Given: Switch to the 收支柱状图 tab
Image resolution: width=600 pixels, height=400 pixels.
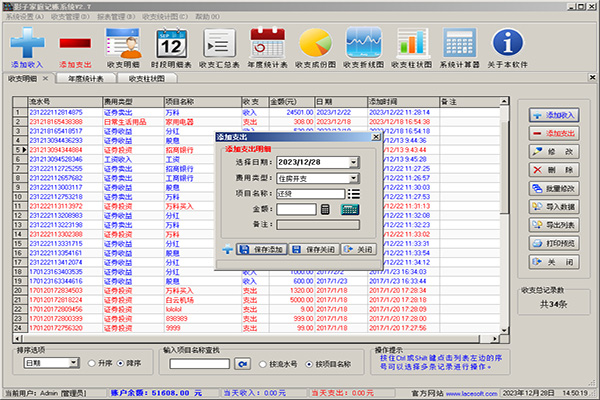Looking at the screenshot, I should point(147,78).
